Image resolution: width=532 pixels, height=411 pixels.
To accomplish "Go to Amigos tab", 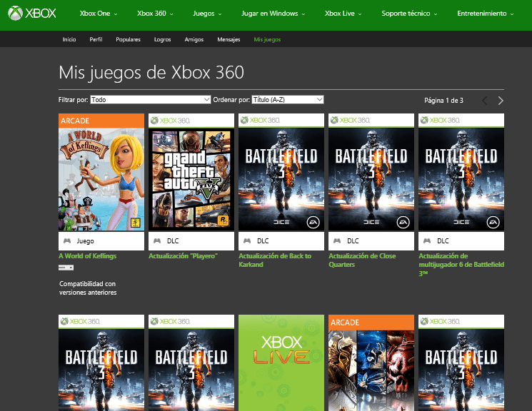I will point(194,39).
